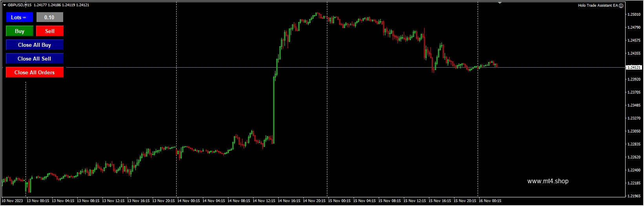The height and width of the screenshot is (206, 644).
Task: Click the 1.24790 price axis label
Action: point(634,28)
